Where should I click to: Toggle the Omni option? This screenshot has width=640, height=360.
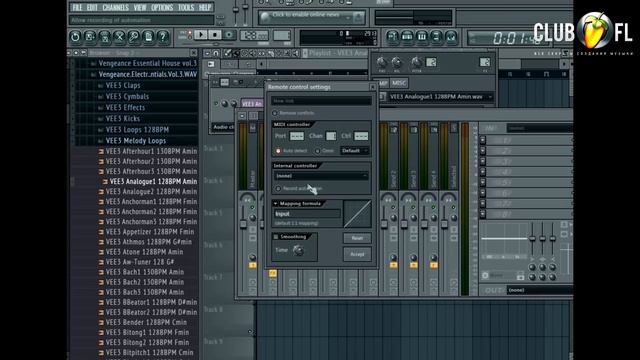click(x=318, y=151)
